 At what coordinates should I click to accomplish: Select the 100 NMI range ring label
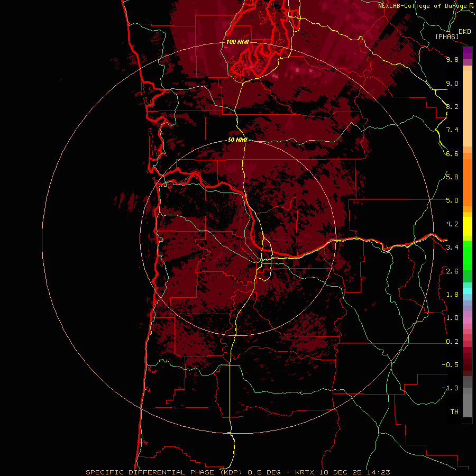click(x=237, y=42)
